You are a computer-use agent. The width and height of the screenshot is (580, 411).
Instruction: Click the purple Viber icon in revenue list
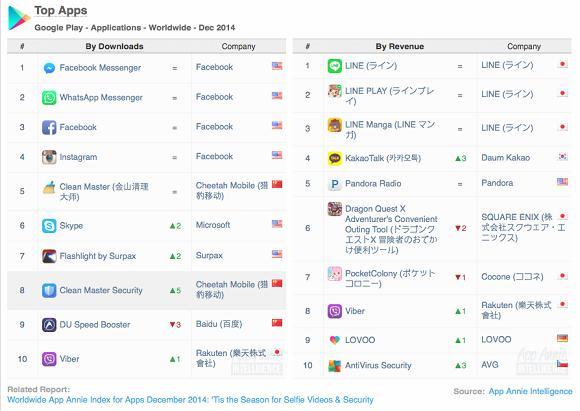[334, 311]
